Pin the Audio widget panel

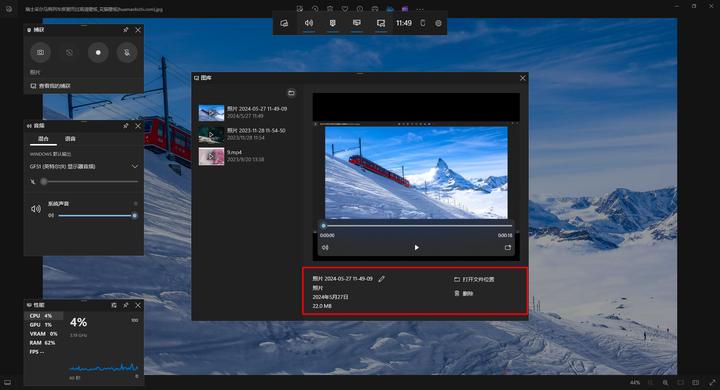tap(126, 126)
